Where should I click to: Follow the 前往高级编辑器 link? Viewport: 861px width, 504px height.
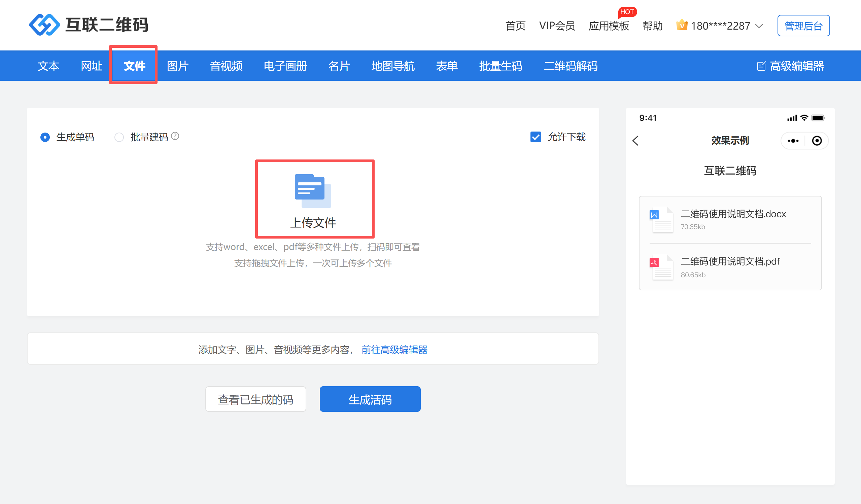point(394,350)
